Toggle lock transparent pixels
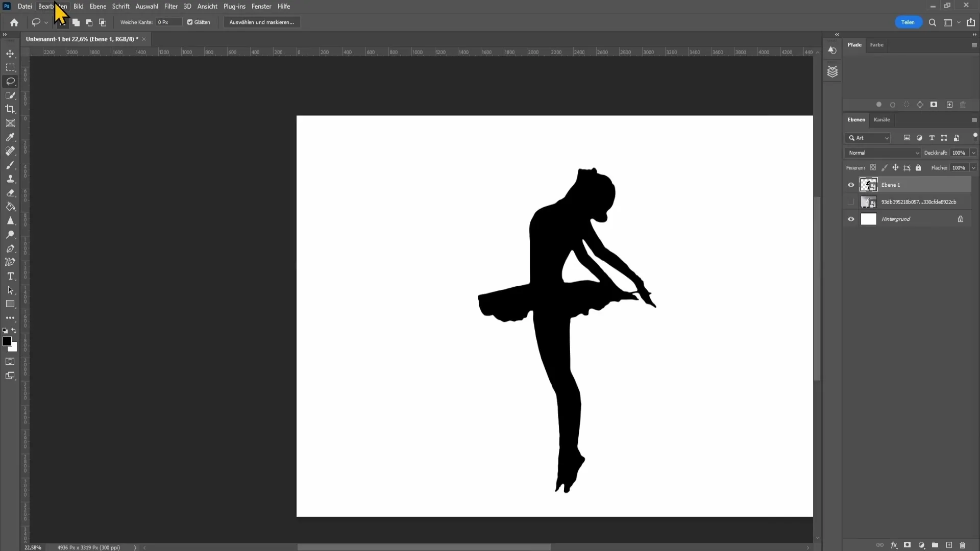Screen dimensions: 980x551 tap(873, 168)
